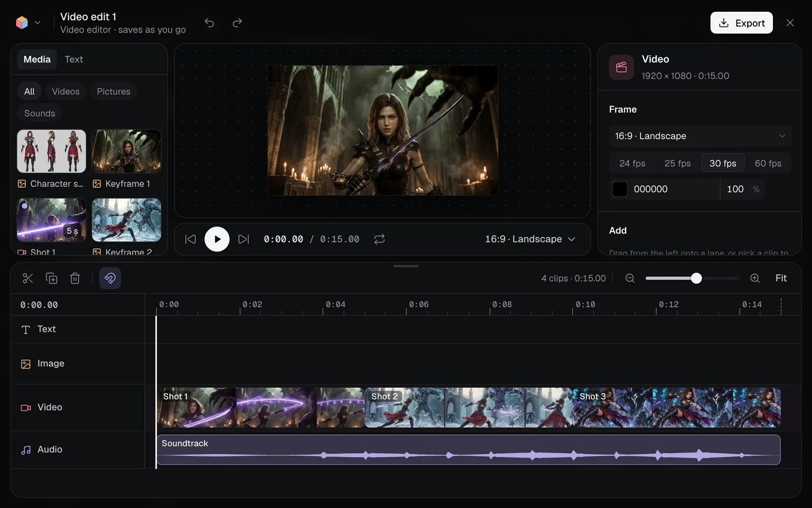Click the Export button
The image size is (812, 508).
[741, 23]
